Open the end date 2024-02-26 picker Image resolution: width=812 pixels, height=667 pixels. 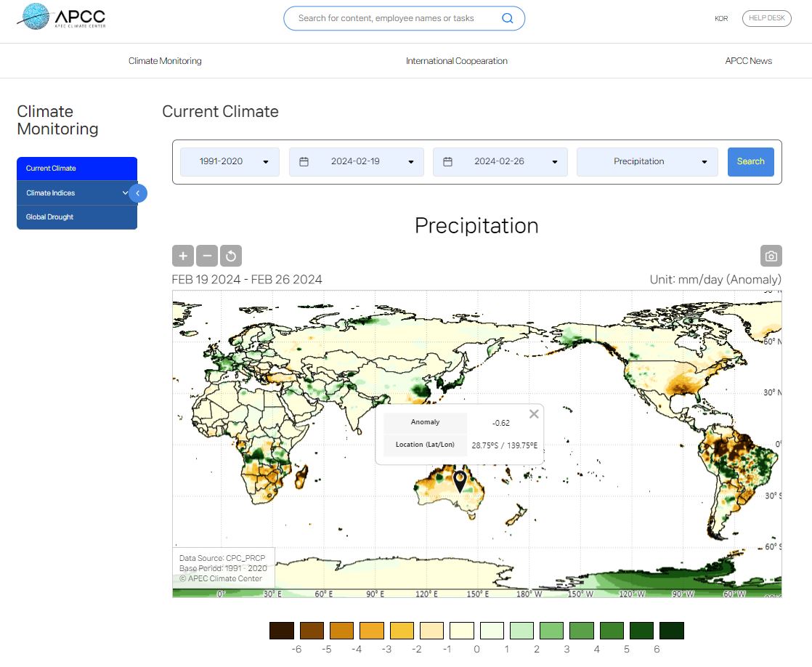500,161
